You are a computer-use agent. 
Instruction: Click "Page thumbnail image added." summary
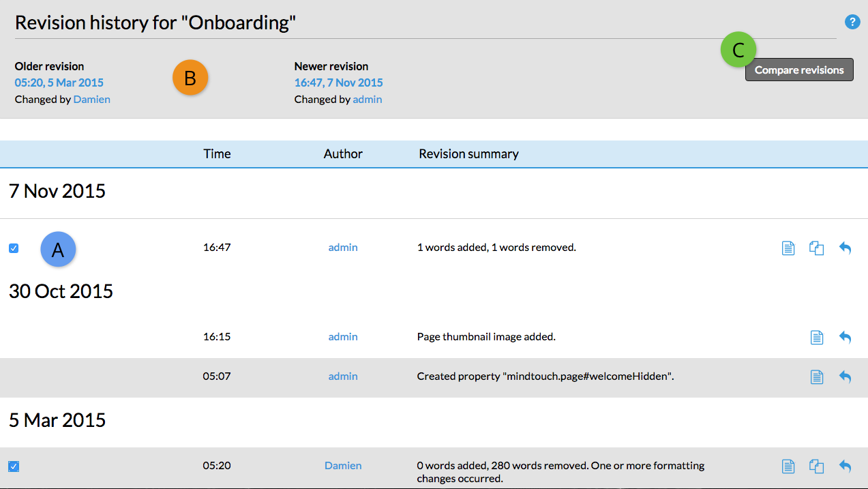point(486,336)
